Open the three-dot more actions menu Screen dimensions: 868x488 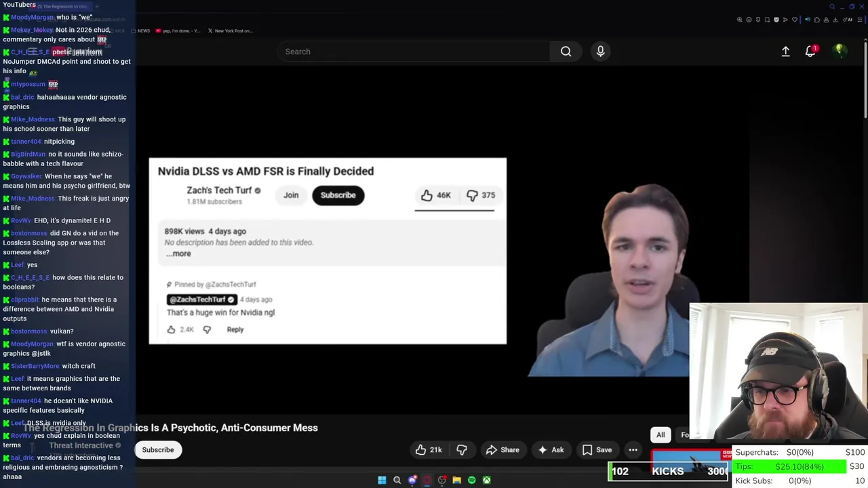tap(633, 450)
